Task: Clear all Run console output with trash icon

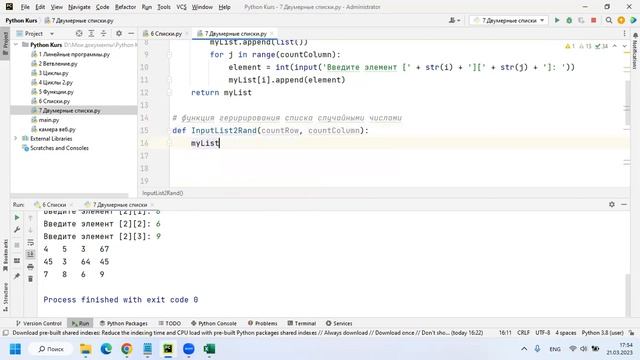Action: click(x=31, y=279)
